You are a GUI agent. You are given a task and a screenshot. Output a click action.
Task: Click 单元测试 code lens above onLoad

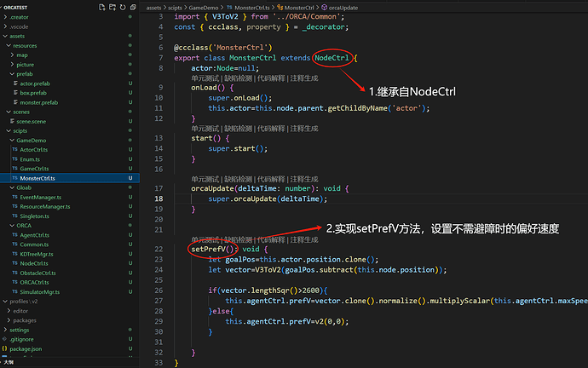coord(205,78)
